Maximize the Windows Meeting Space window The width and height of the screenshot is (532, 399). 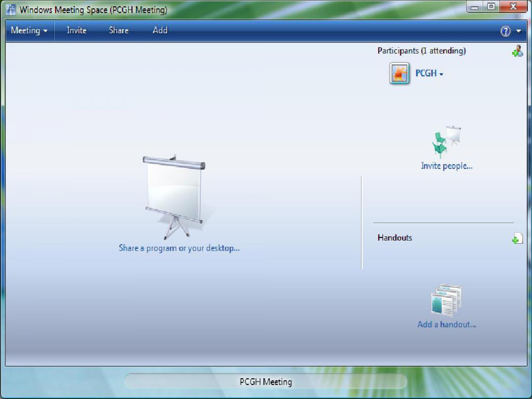491,7
